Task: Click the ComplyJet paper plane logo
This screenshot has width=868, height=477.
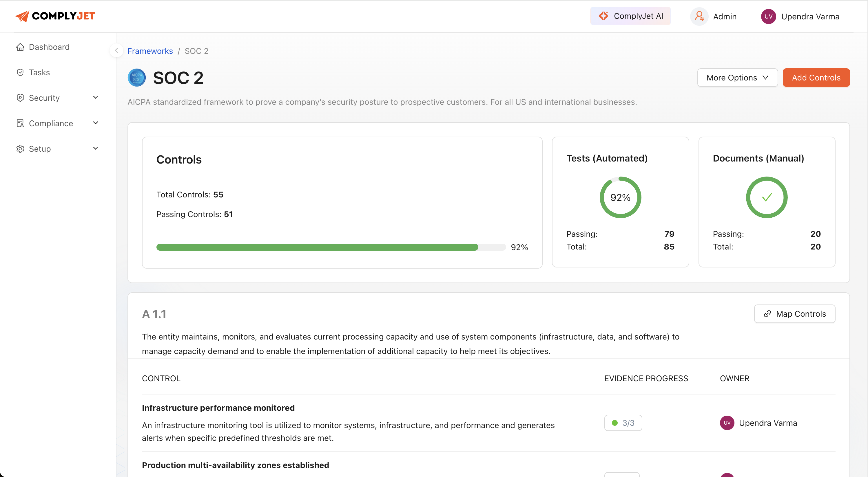Action: pyautogui.click(x=22, y=16)
